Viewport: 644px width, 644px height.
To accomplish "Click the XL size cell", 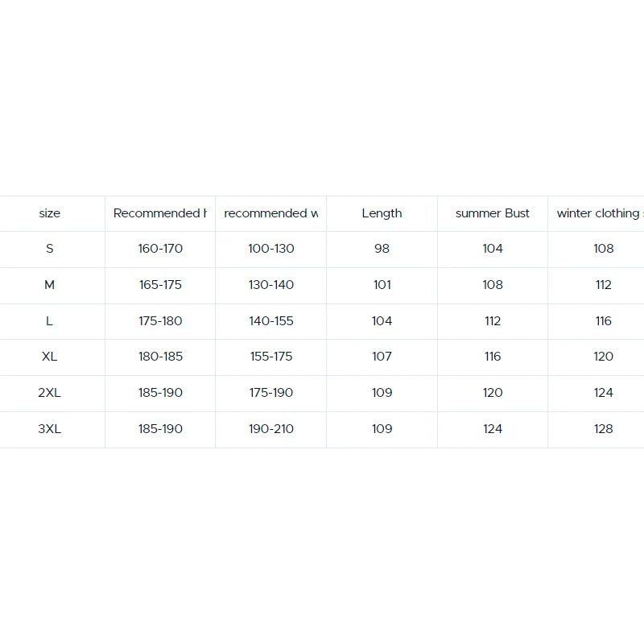I will 50,357.
